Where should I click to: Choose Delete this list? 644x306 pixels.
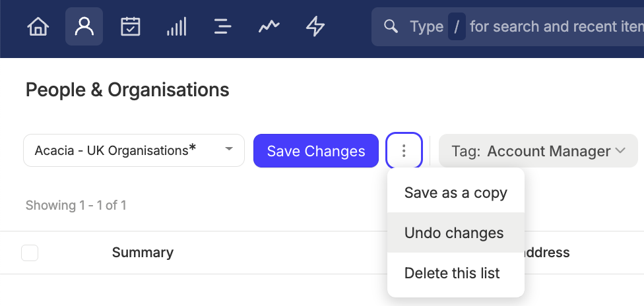456,273
